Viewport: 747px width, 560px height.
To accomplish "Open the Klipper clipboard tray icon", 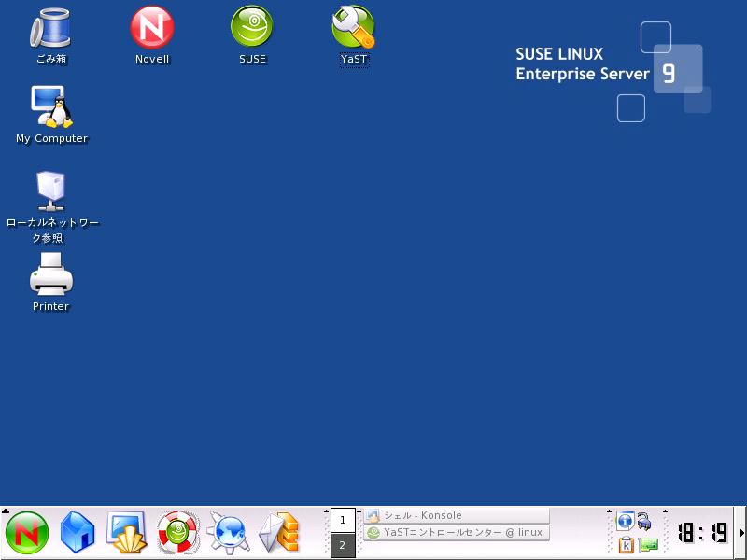I will [626, 544].
